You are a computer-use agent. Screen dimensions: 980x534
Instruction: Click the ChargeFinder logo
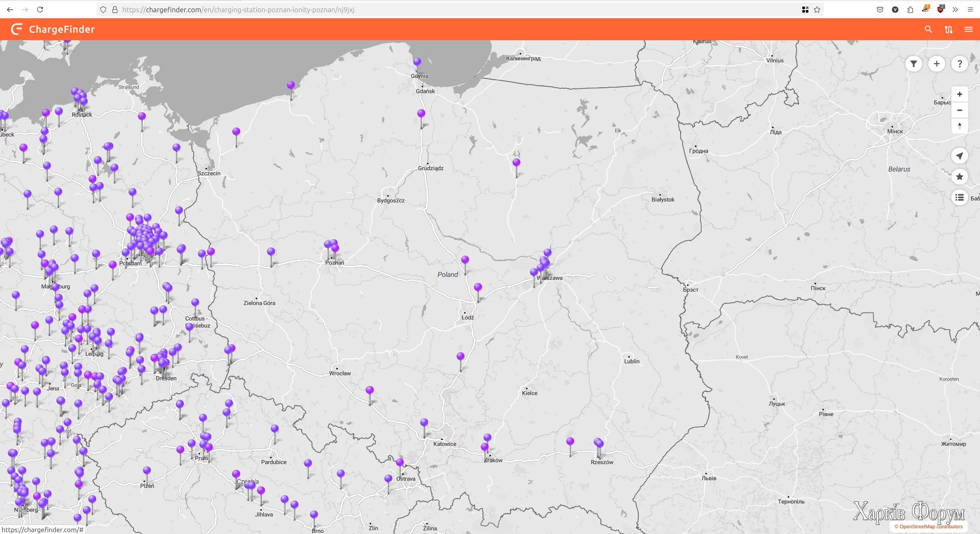pos(53,29)
